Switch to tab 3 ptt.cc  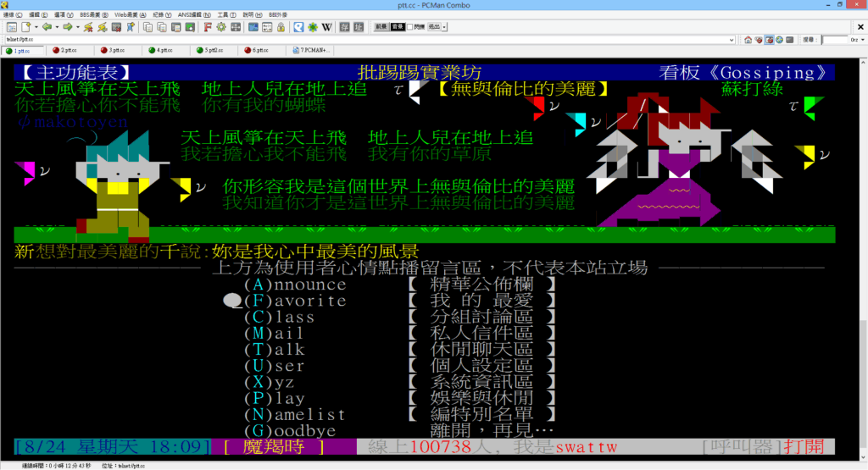pyautogui.click(x=116, y=50)
